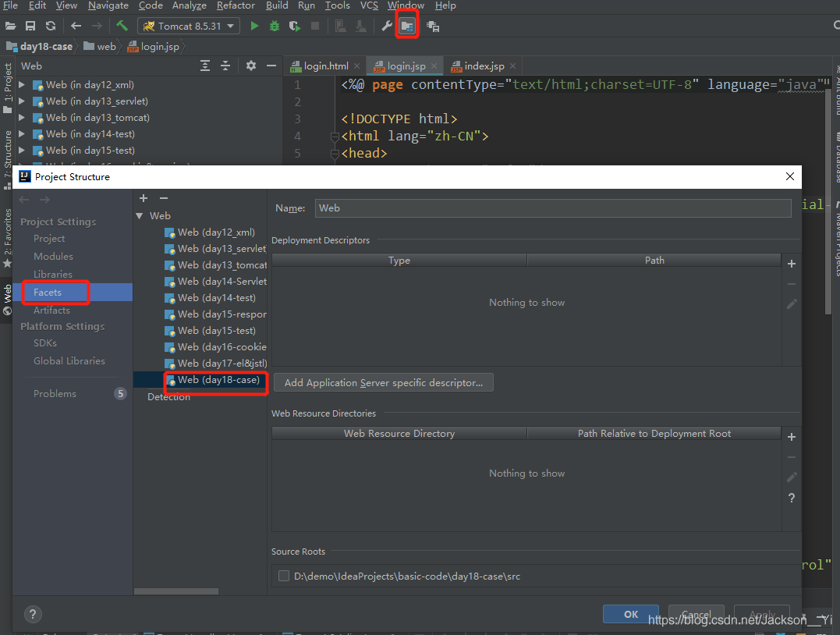Open the Refactor menu

236,5
